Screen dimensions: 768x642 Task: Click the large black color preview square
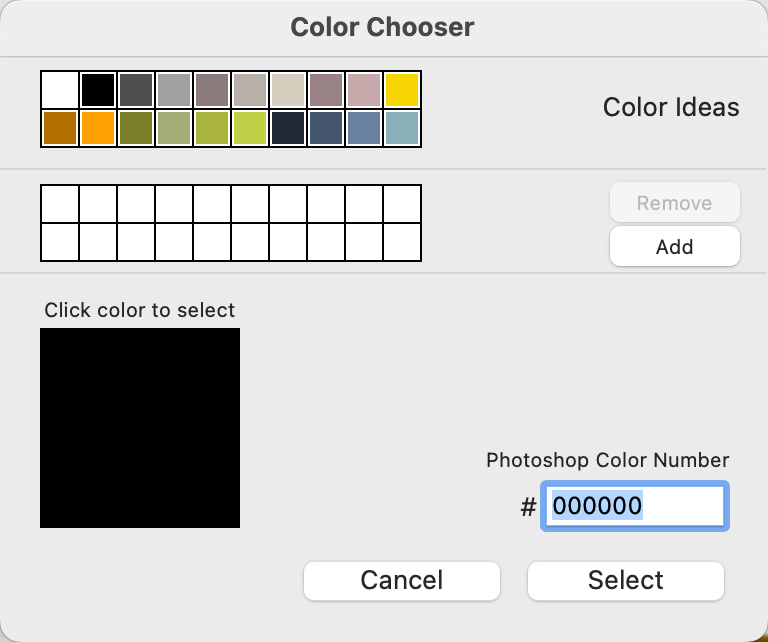140,427
